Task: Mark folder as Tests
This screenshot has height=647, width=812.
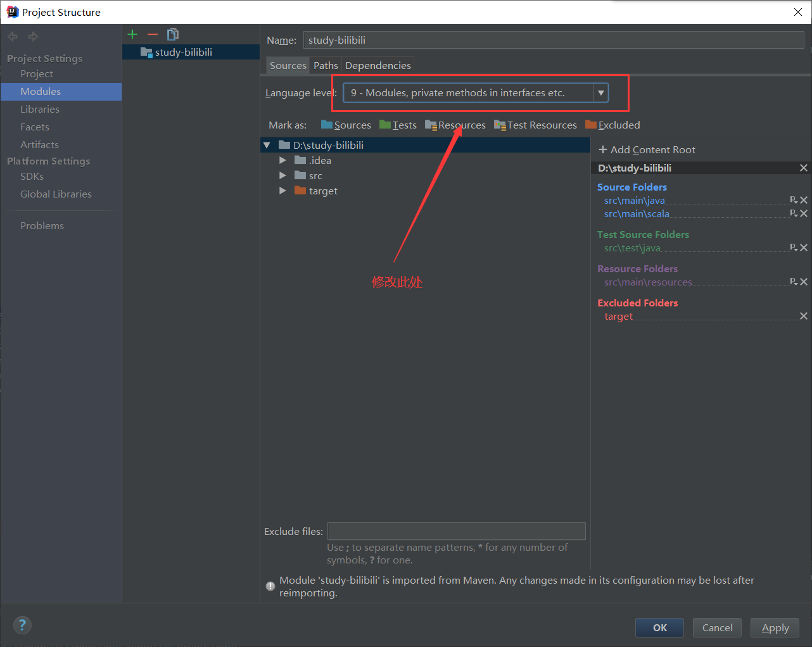Action: 398,125
